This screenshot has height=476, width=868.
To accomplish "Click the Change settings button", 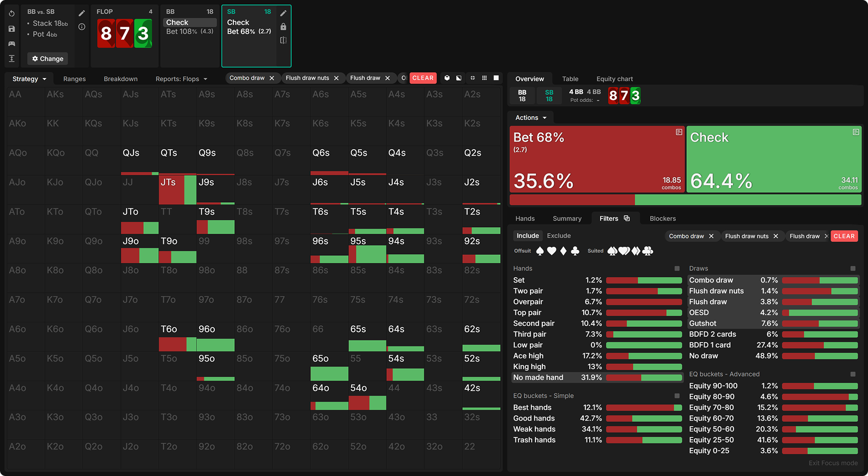I will (48, 59).
